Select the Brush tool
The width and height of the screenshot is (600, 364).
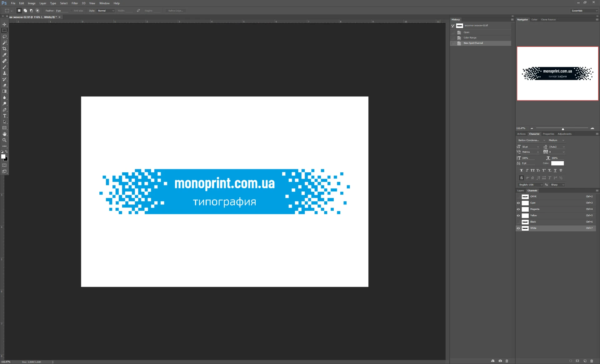pyautogui.click(x=4, y=67)
